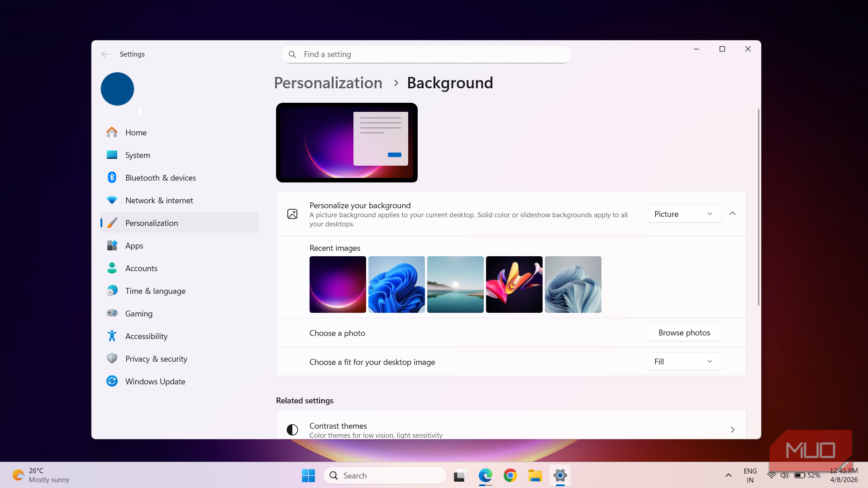
Task: Click the Browse photos button
Action: click(x=684, y=332)
